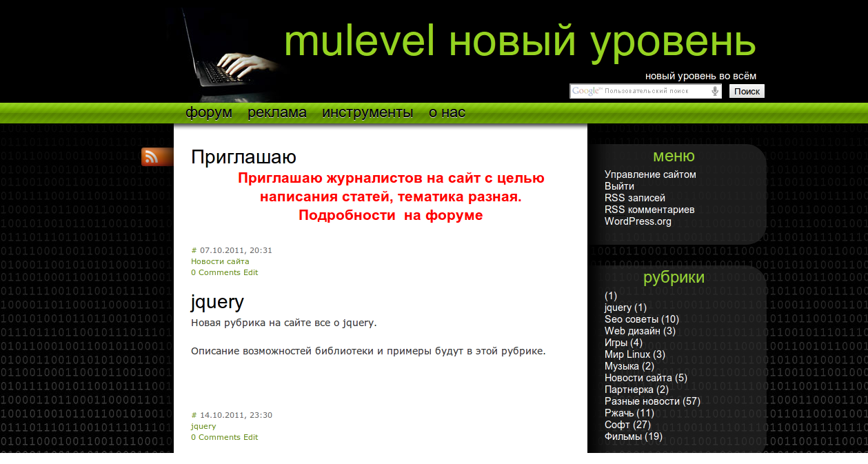Open the jquery post title

[x=217, y=302]
